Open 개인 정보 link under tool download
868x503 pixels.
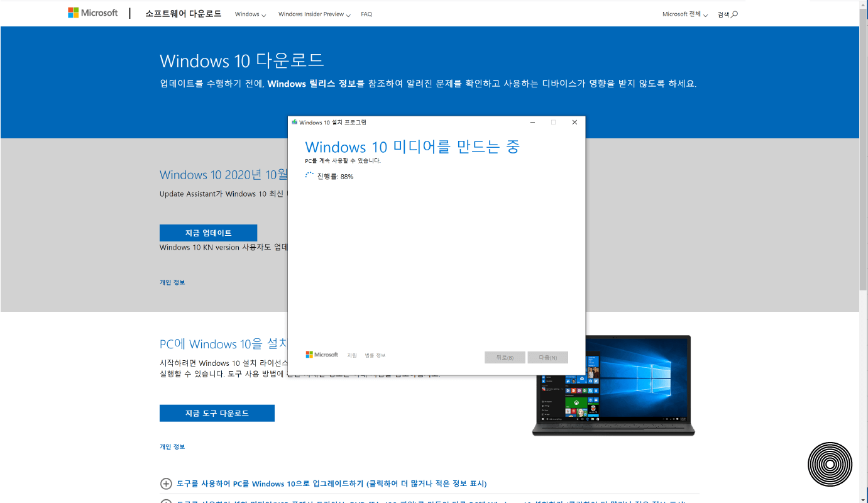pyautogui.click(x=172, y=446)
